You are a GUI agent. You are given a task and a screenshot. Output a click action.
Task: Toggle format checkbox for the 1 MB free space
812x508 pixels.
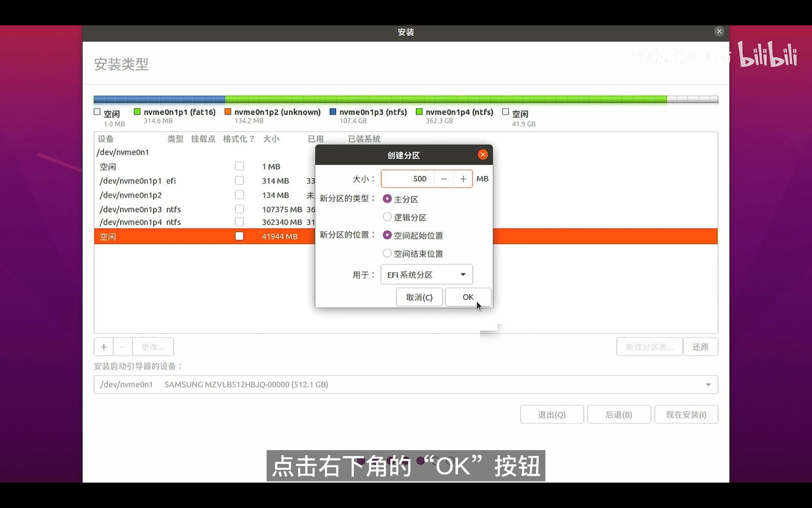pyautogui.click(x=239, y=166)
